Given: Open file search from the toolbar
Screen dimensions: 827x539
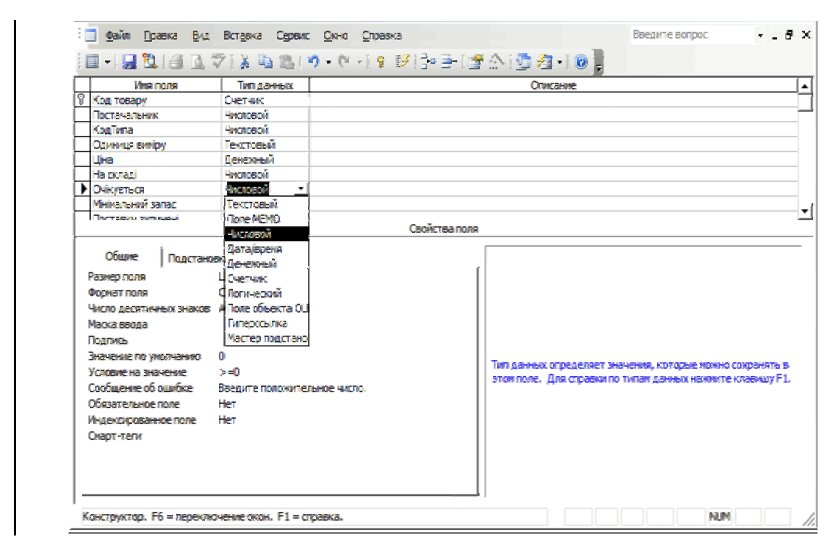Looking at the screenshot, I should 150,62.
